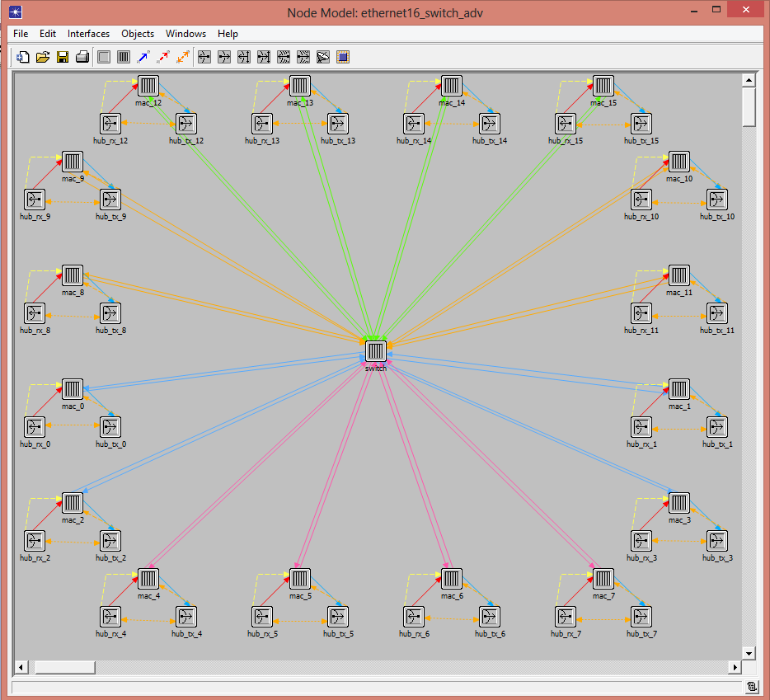This screenshot has width=770, height=700.
Task: Click the horizontal scrollbar right arrow
Action: pos(735,667)
